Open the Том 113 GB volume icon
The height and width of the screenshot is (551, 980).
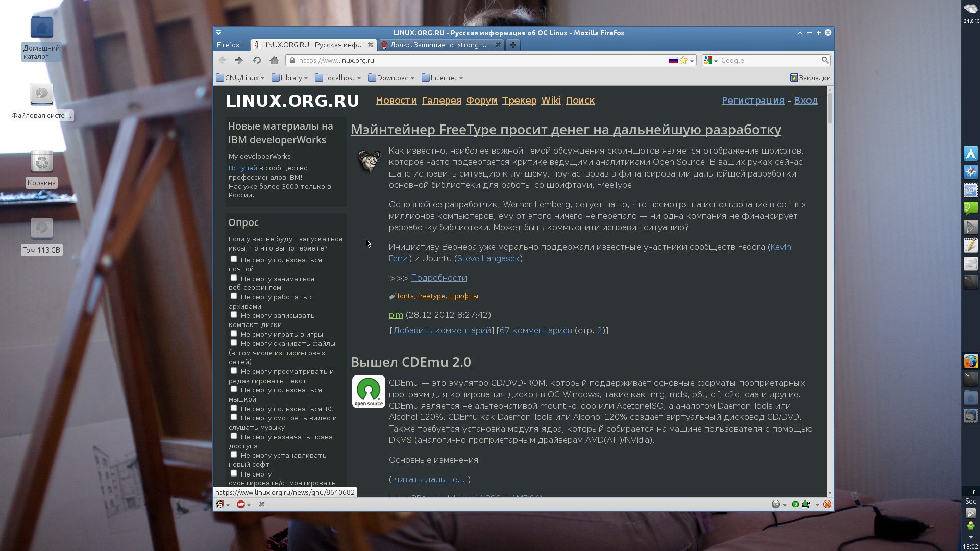(x=41, y=236)
